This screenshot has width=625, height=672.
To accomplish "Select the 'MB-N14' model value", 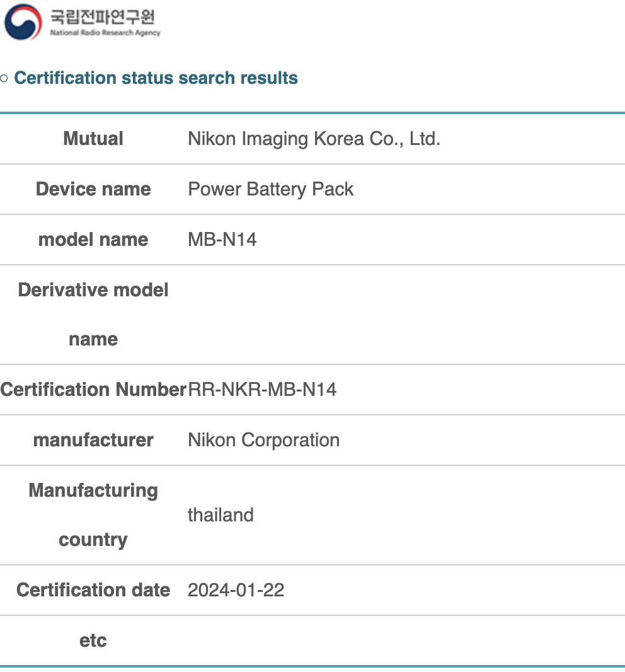I will 222,240.
